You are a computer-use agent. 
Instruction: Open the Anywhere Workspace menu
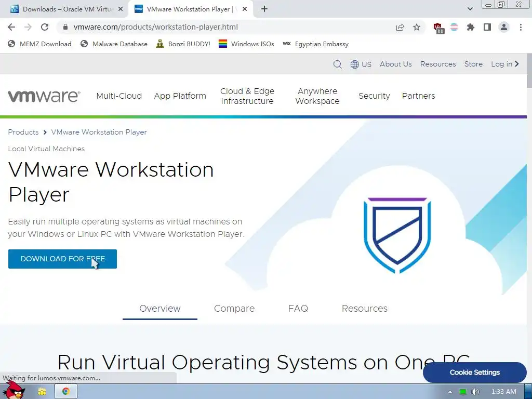pos(317,96)
